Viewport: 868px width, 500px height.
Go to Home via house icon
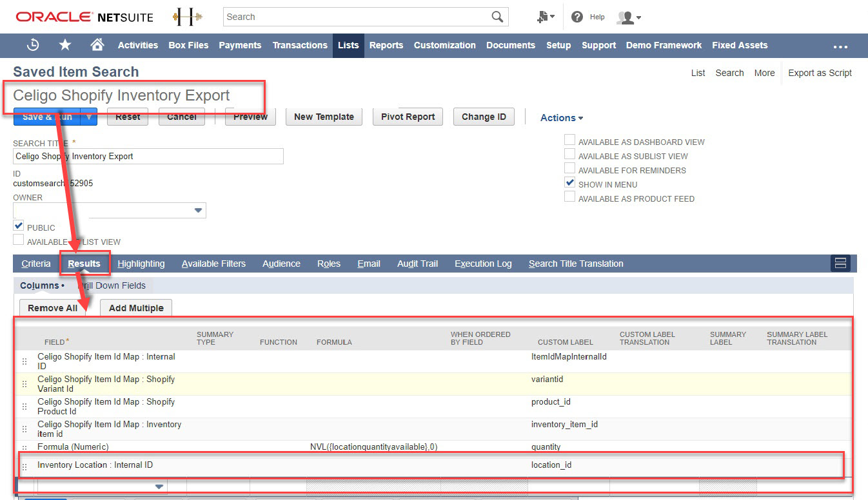pyautogui.click(x=97, y=45)
